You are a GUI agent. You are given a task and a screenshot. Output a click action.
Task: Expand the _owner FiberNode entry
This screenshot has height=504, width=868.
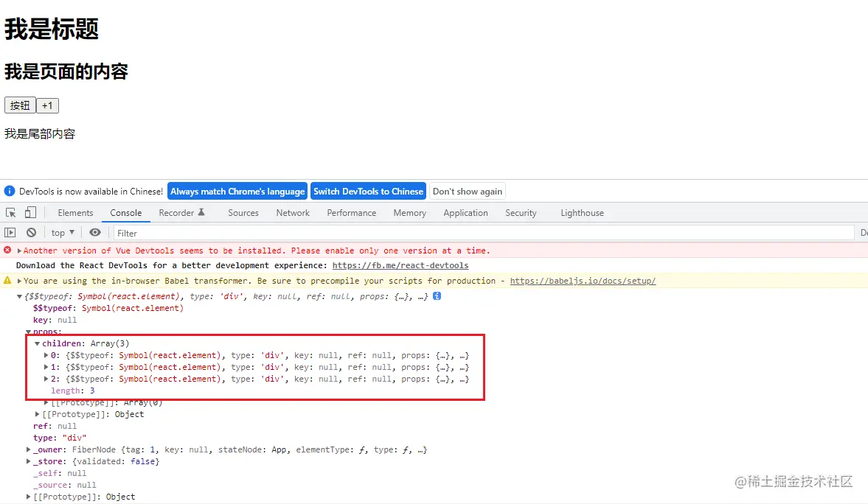tap(28, 449)
